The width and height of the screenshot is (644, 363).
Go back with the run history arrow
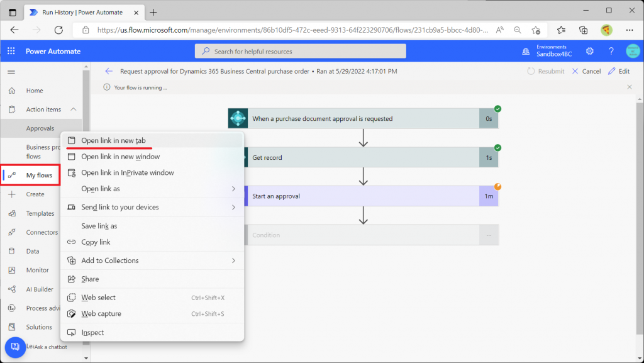pyautogui.click(x=109, y=71)
